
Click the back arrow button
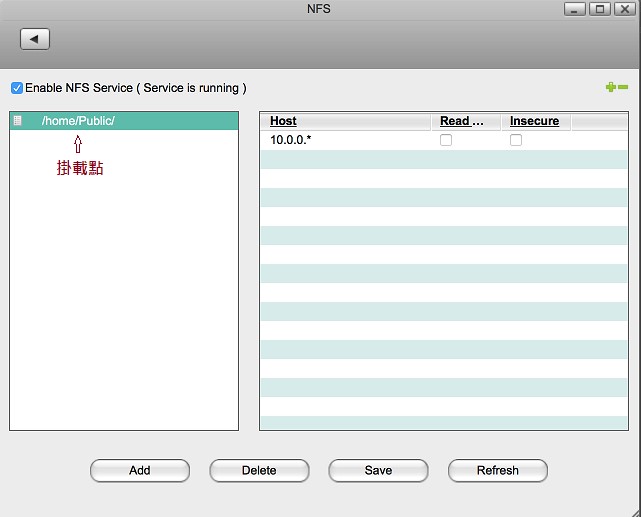coord(35,39)
